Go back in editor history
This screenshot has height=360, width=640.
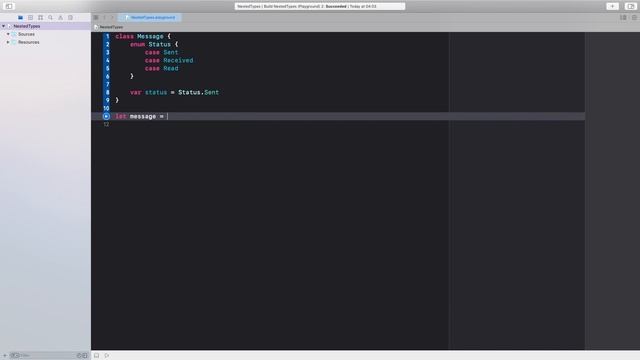pyautogui.click(x=104, y=18)
